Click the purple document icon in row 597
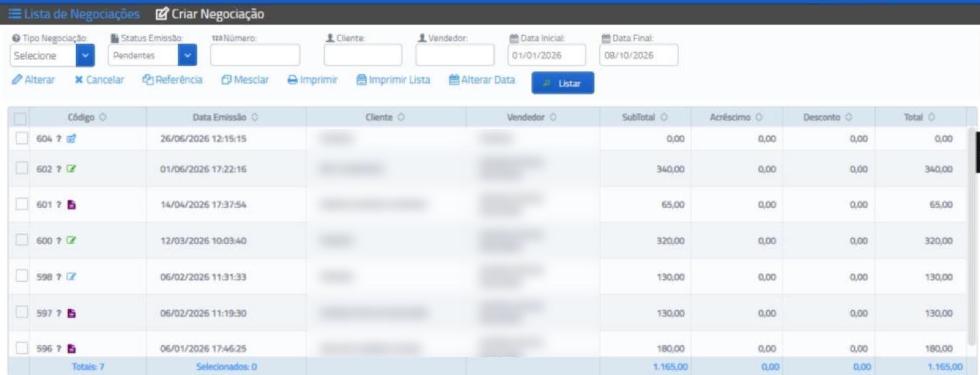This screenshot has width=980, height=375. tap(72, 313)
